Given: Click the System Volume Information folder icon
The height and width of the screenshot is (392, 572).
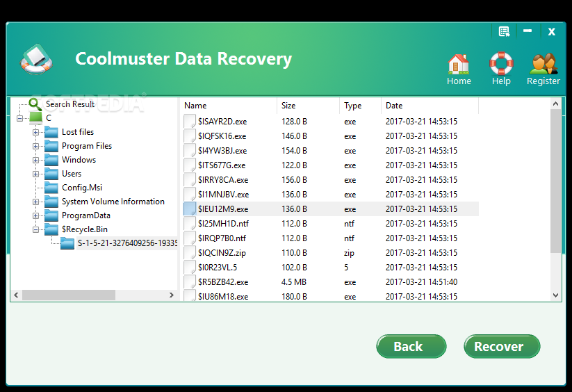Looking at the screenshot, I should [51, 202].
